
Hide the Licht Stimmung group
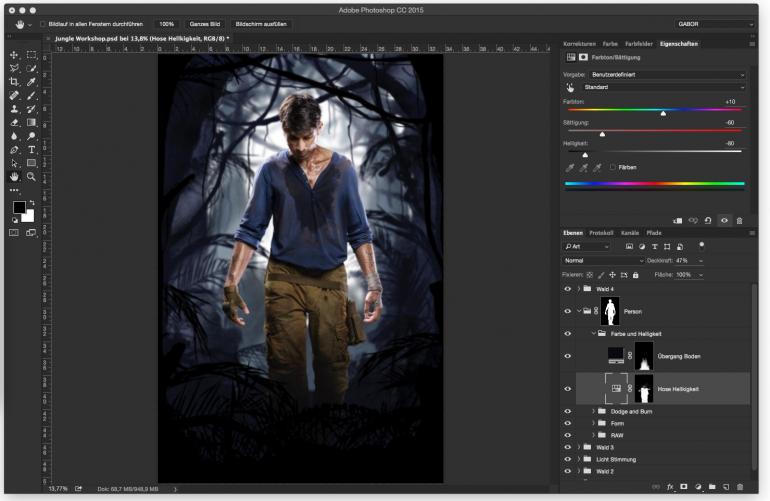pyautogui.click(x=568, y=459)
